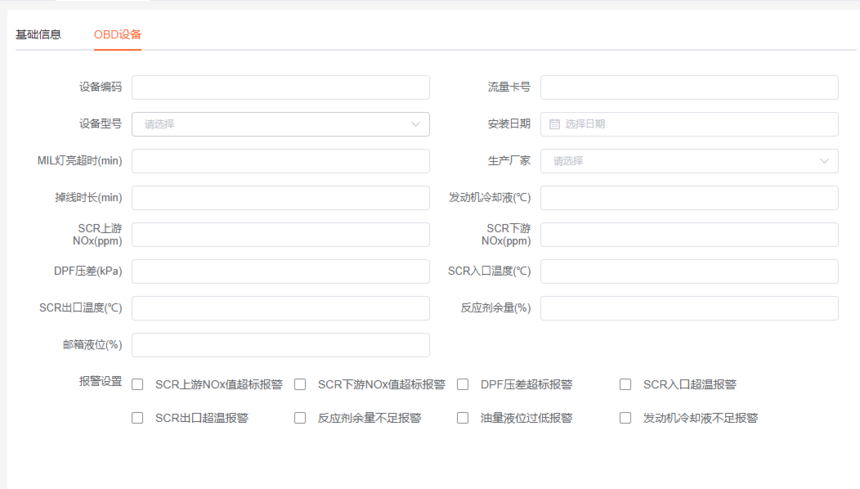The height and width of the screenshot is (489, 860).
Task: Click the calendar icon in 安装日期 field
Action: pyautogui.click(x=555, y=124)
